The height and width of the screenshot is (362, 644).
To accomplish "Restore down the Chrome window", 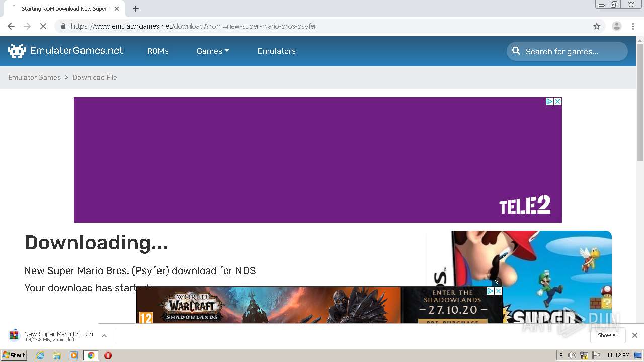I will [x=614, y=5].
